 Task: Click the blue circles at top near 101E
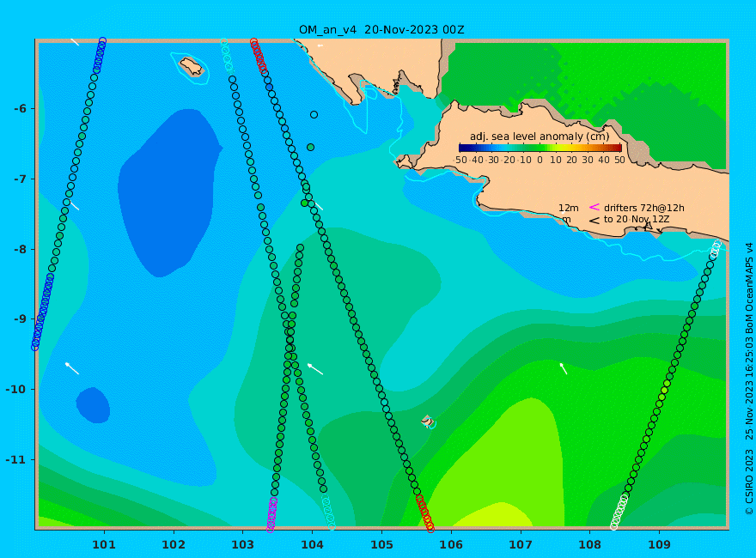point(100,55)
